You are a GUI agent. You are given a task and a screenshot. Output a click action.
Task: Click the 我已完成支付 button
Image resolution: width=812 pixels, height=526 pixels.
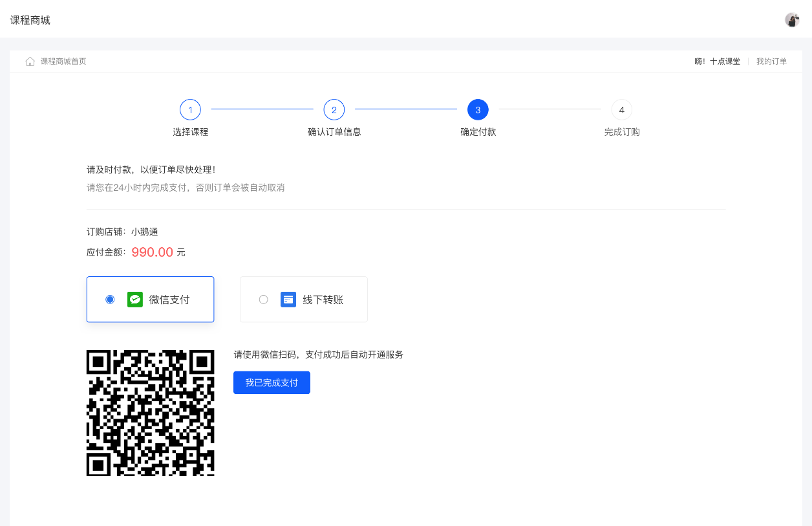pyautogui.click(x=272, y=382)
